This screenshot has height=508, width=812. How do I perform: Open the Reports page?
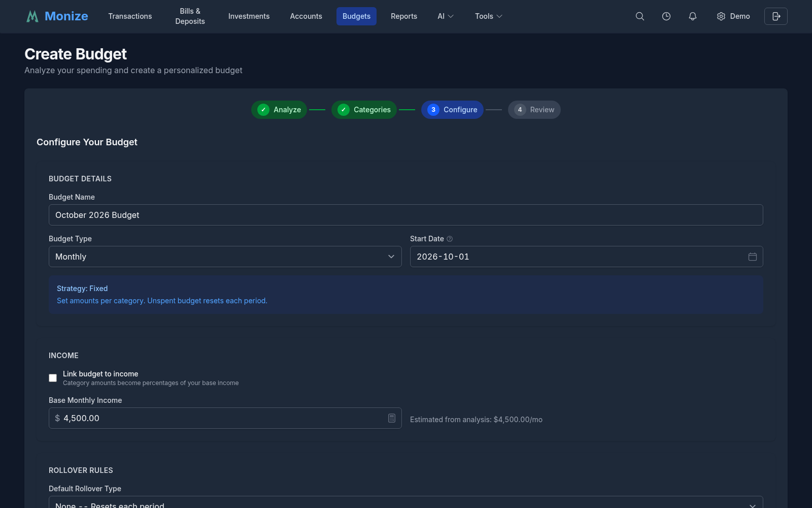(404, 16)
